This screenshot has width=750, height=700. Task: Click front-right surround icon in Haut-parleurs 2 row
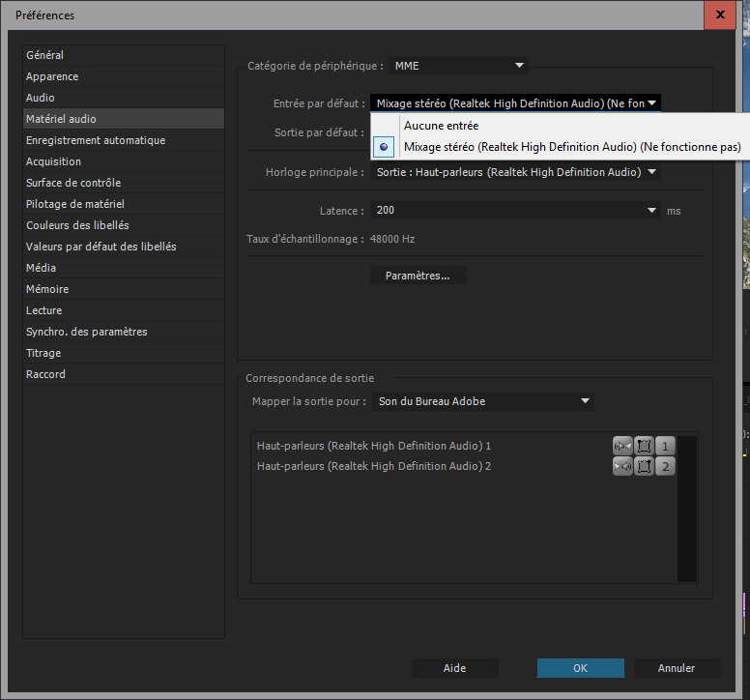click(644, 467)
